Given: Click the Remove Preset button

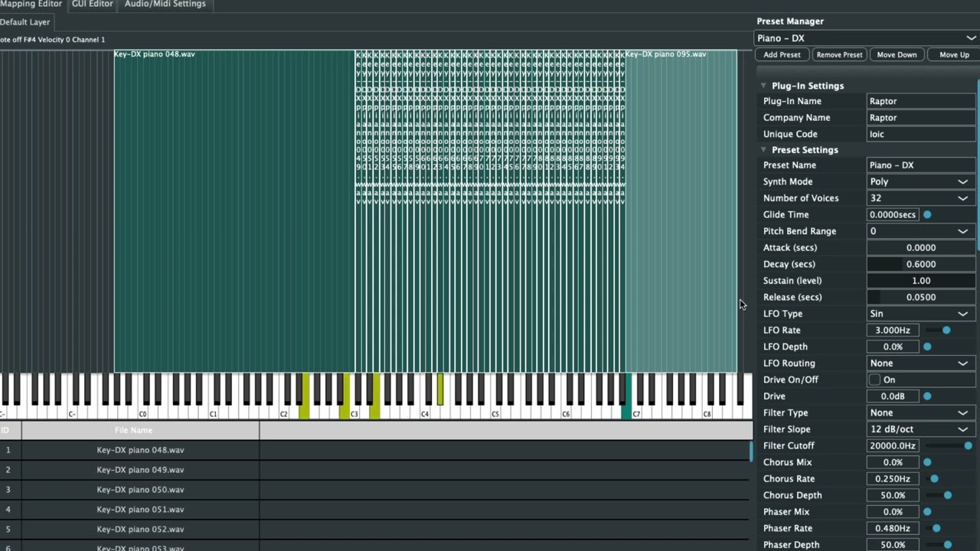Looking at the screenshot, I should tap(839, 55).
